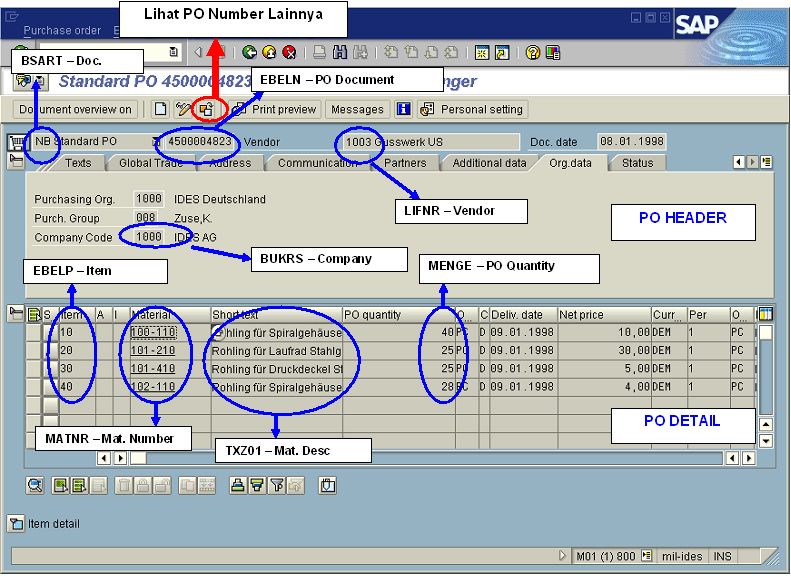
Task: Click the Create new document icon
Action: click(x=160, y=109)
